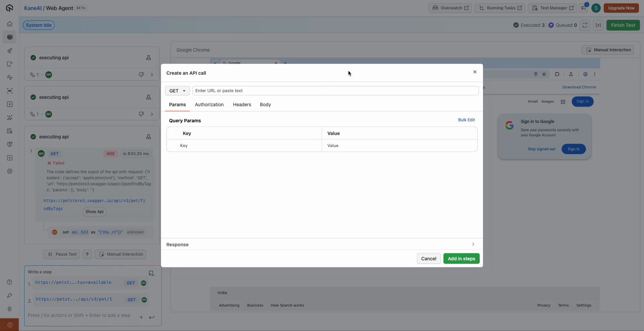Open Bulk Edit for query params
This screenshot has width=644, height=331.
pos(467,120)
